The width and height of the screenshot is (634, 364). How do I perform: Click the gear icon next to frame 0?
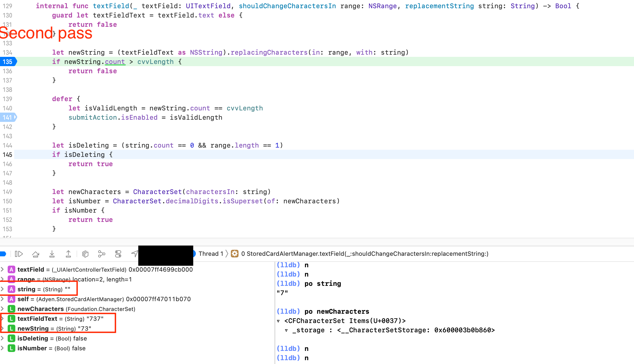tap(235, 254)
